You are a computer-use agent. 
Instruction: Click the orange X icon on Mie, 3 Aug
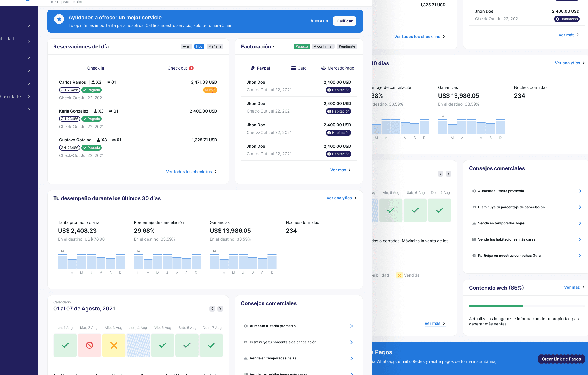click(114, 345)
